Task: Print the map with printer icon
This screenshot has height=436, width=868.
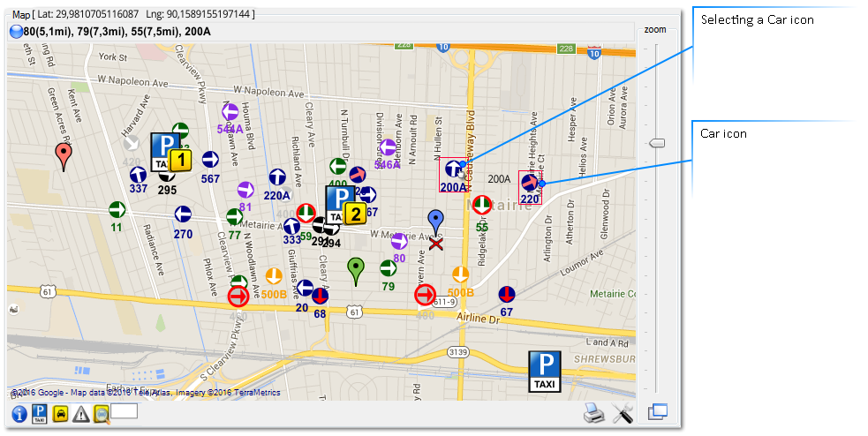Action: click(x=594, y=413)
